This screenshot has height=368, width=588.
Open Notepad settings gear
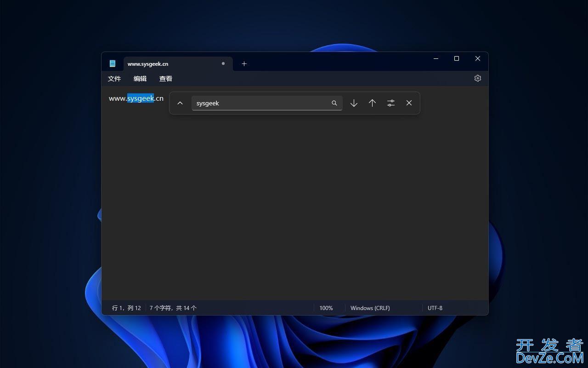[x=478, y=78]
